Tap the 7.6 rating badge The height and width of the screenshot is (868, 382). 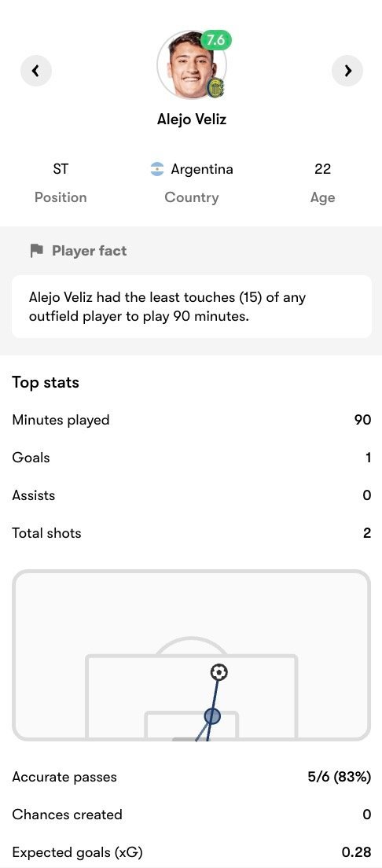pyautogui.click(x=216, y=40)
